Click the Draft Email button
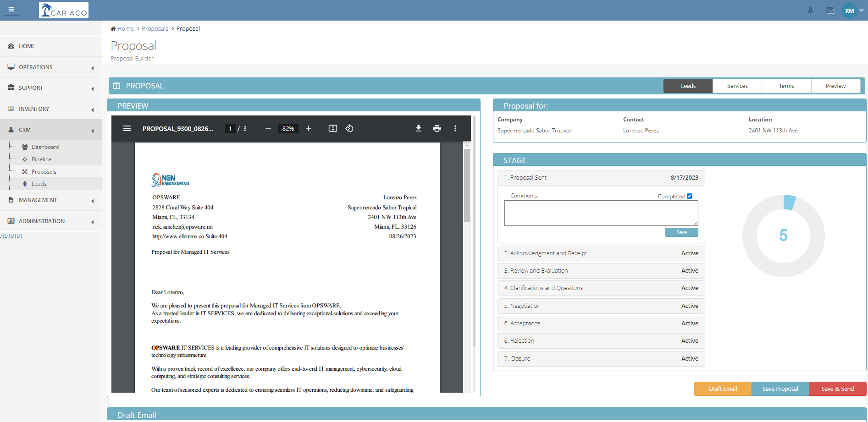868x422 pixels. [x=723, y=389]
